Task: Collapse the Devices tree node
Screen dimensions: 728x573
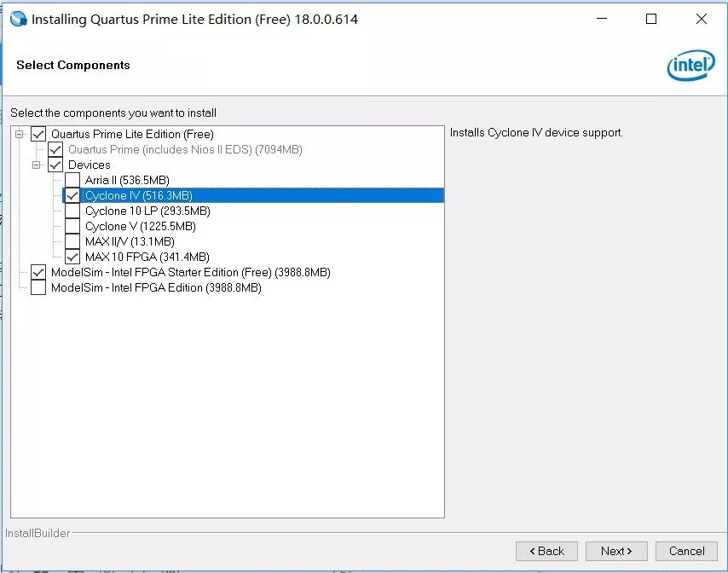Action: (x=36, y=165)
